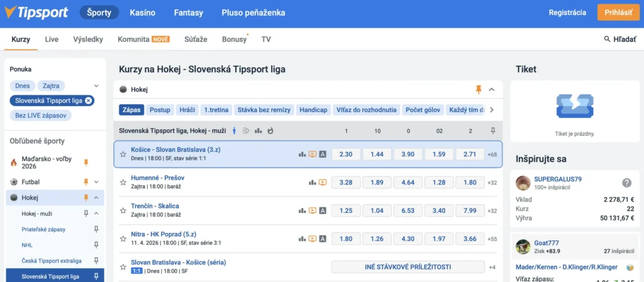This screenshot has width=644, height=282.
Task: Select odds 2.30 for Košice win
Action: [346, 154]
